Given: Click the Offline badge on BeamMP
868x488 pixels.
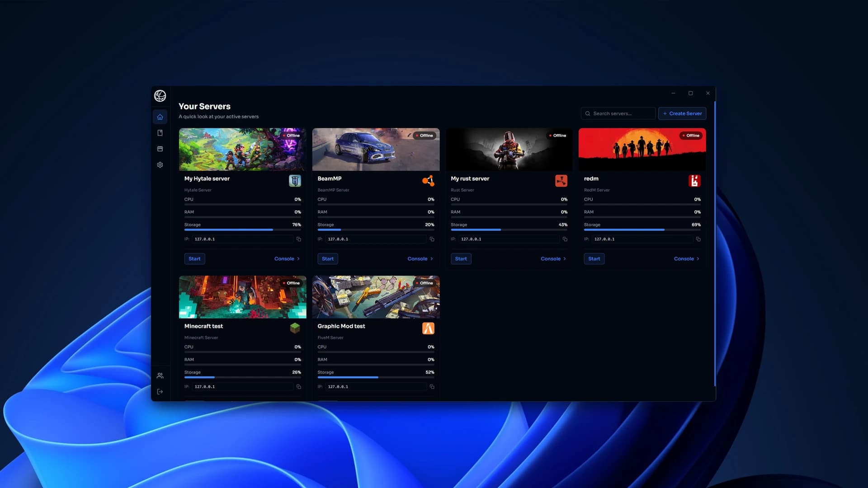Looking at the screenshot, I should [424, 136].
